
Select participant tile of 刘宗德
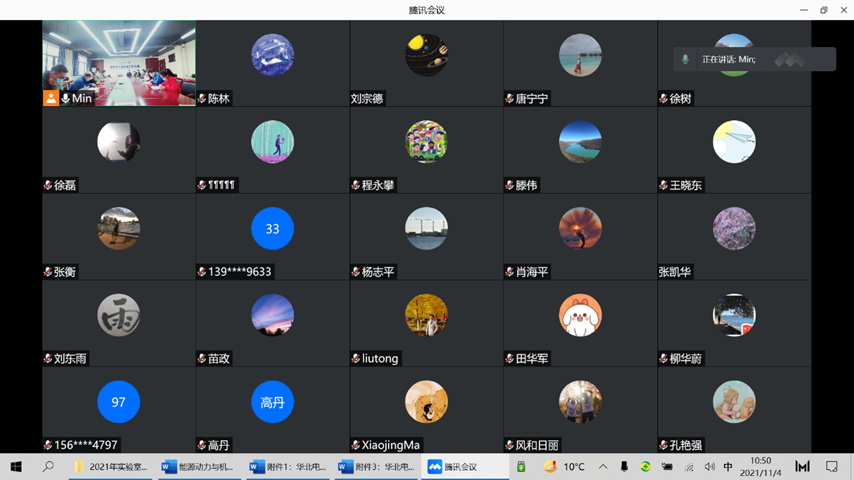426,62
